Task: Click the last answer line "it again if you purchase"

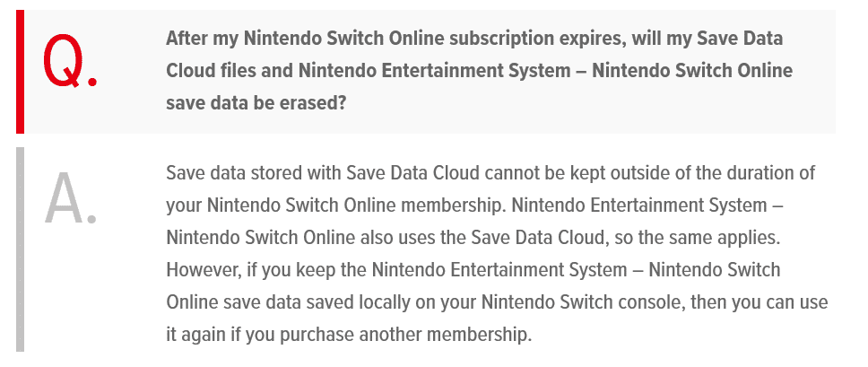Action: [349, 335]
